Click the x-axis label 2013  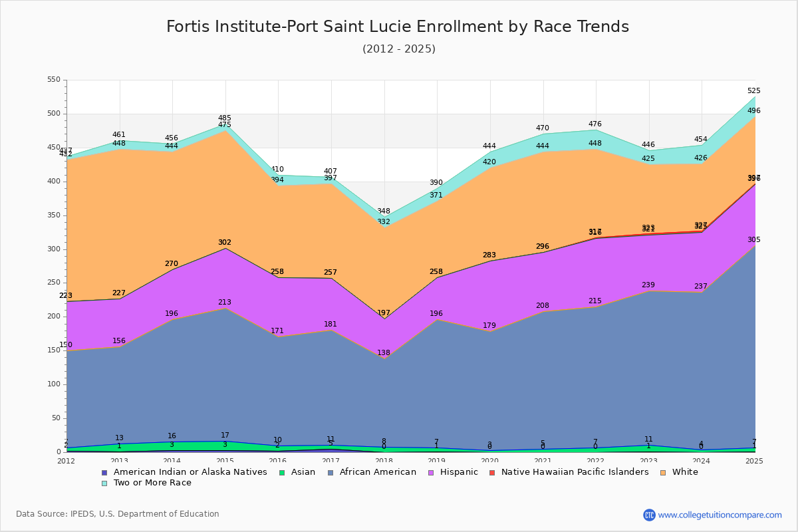coord(119,460)
